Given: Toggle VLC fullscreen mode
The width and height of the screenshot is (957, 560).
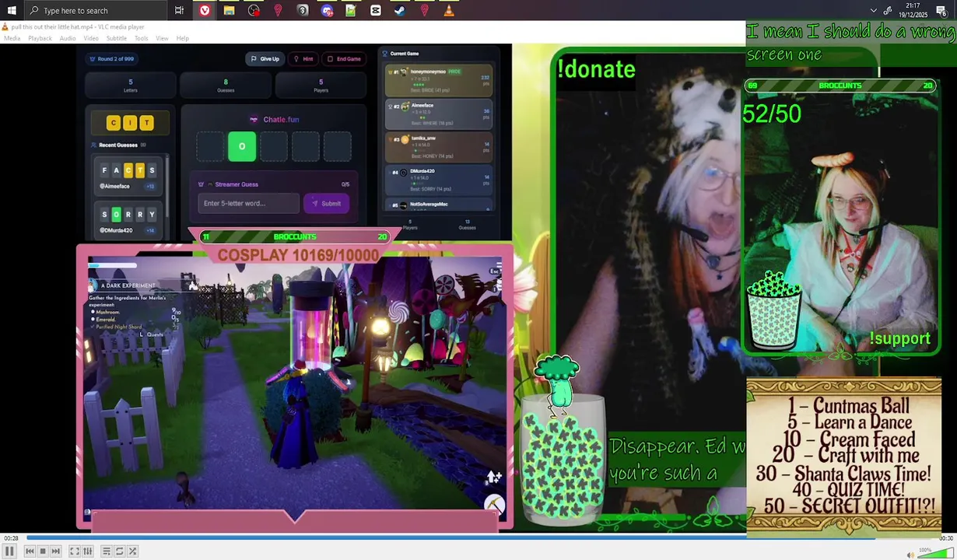Looking at the screenshot, I should (75, 551).
